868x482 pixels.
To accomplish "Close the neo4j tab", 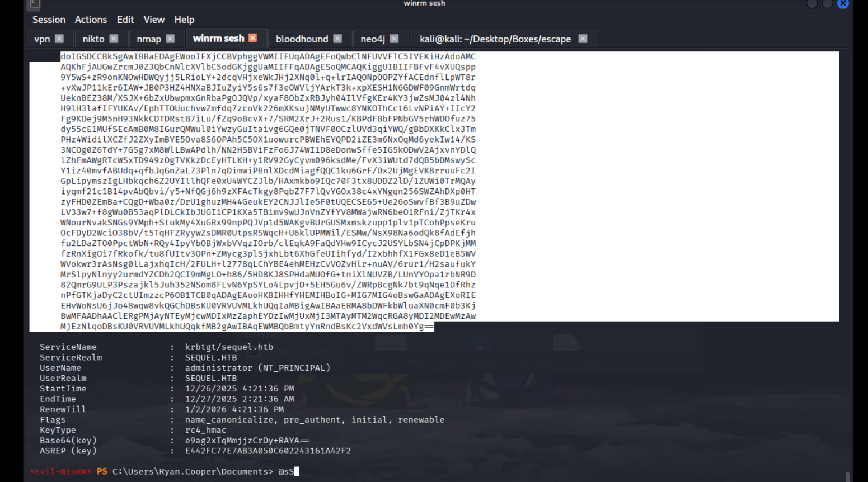I will (394, 39).
